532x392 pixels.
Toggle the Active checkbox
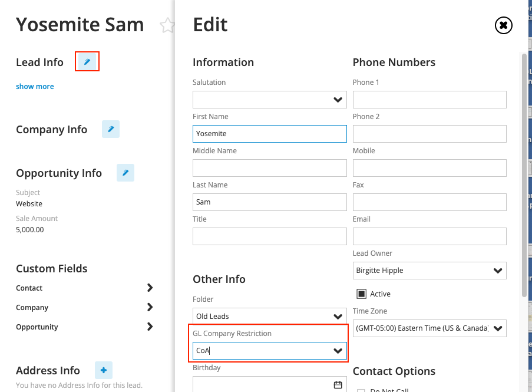[361, 294]
